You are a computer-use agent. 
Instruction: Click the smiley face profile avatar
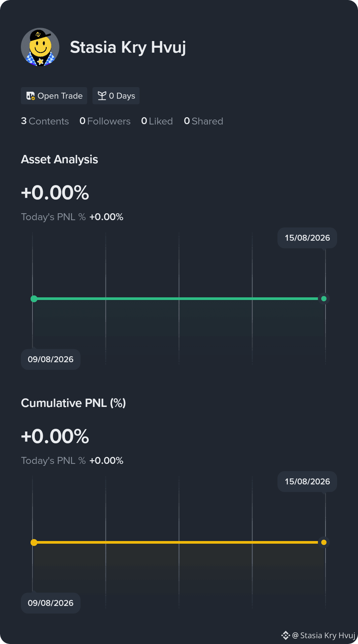tap(40, 47)
